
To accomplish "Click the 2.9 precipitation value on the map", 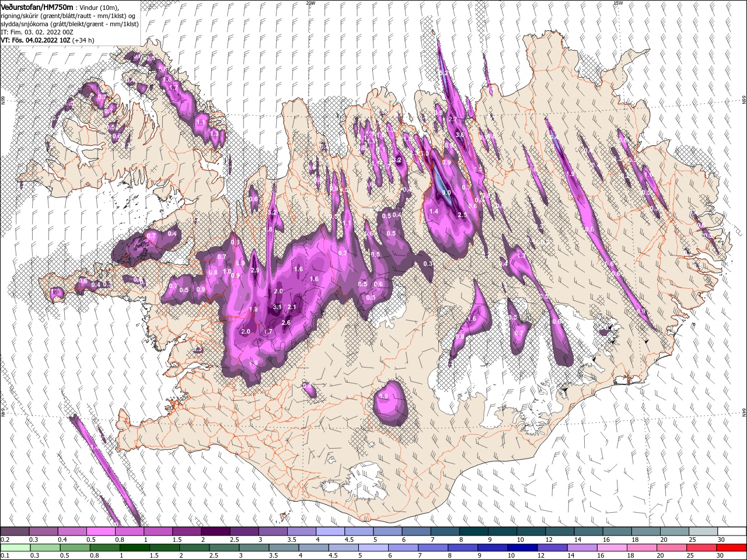I will coord(255,271).
